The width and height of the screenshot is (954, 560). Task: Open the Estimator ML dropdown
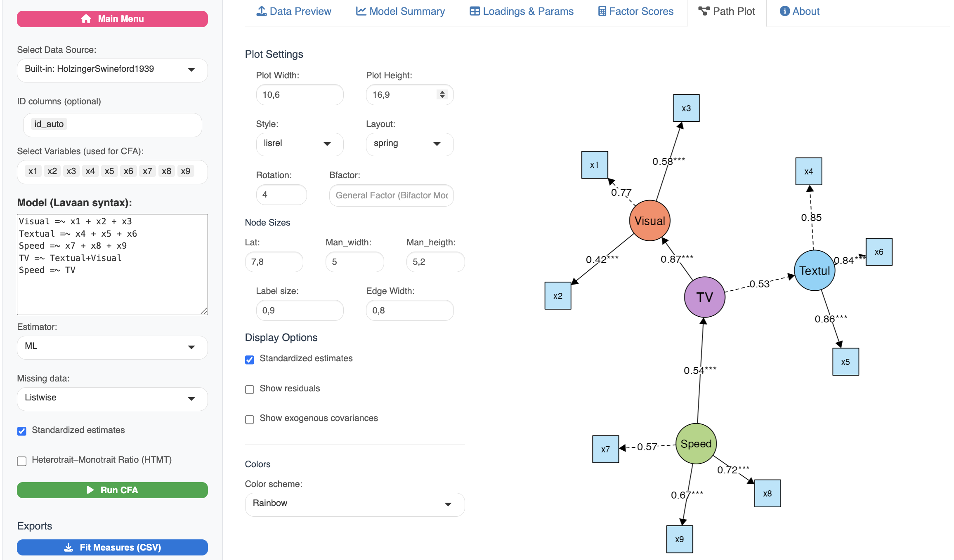(x=112, y=347)
